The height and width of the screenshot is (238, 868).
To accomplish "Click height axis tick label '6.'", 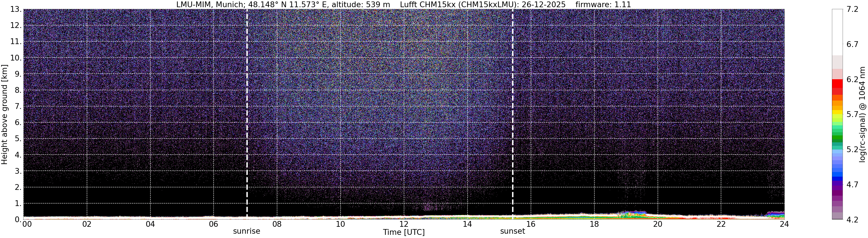I will [x=18, y=122].
